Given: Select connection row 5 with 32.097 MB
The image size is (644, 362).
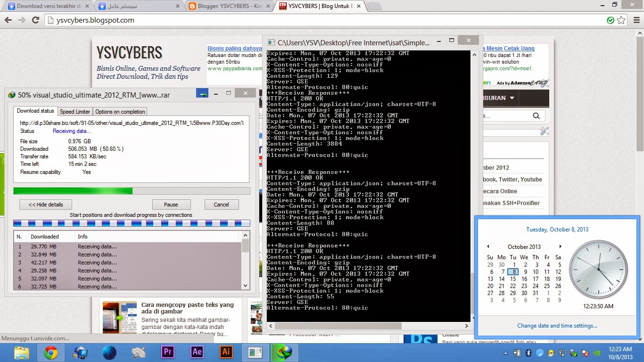Looking at the screenshot, I should pyautogui.click(x=128, y=279).
